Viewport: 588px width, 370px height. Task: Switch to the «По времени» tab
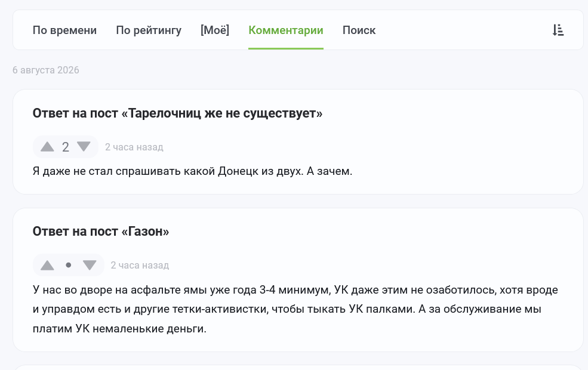tap(64, 30)
